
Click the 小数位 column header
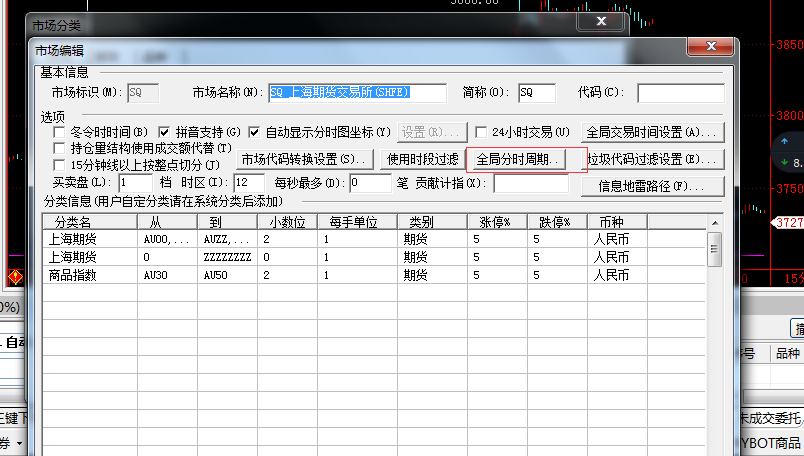[x=287, y=222]
